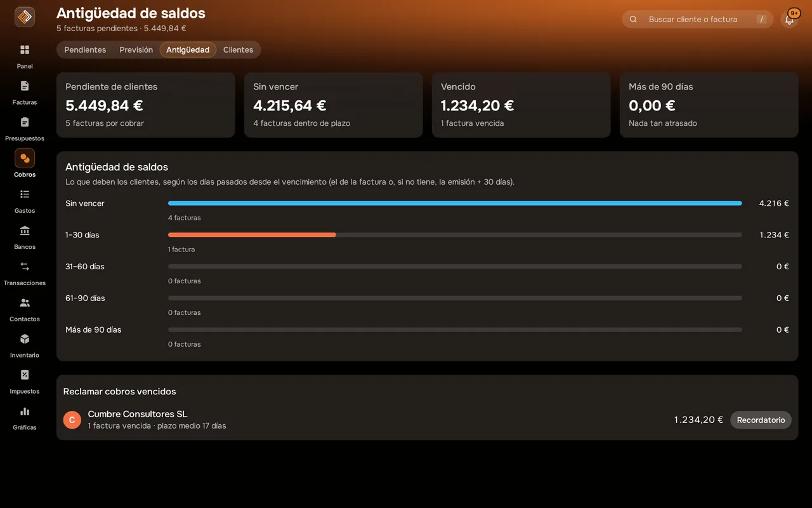Open the Vencido summary card
Screen dimensions: 812x508
[521, 105]
